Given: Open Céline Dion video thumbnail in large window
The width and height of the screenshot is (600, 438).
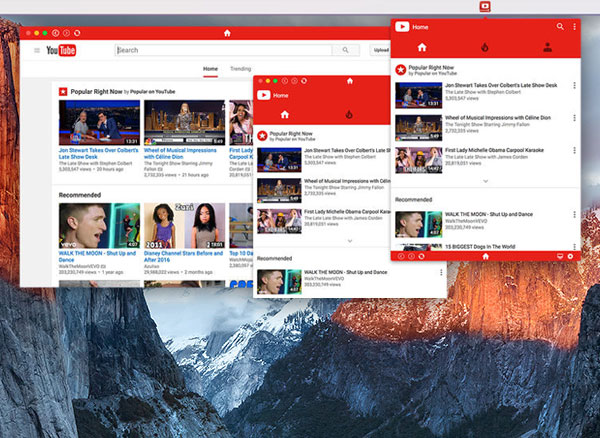Looking at the screenshot, I should tap(184, 123).
